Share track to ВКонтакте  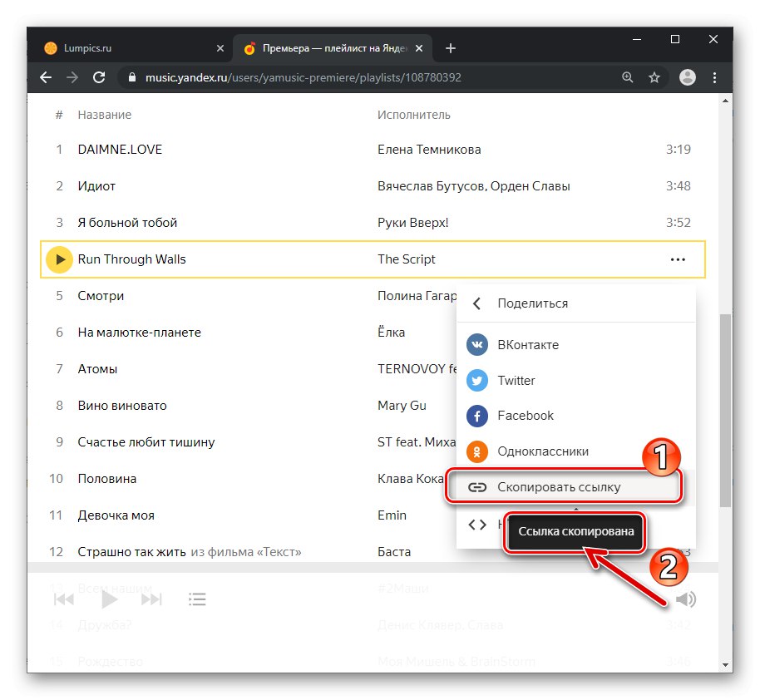[575, 345]
